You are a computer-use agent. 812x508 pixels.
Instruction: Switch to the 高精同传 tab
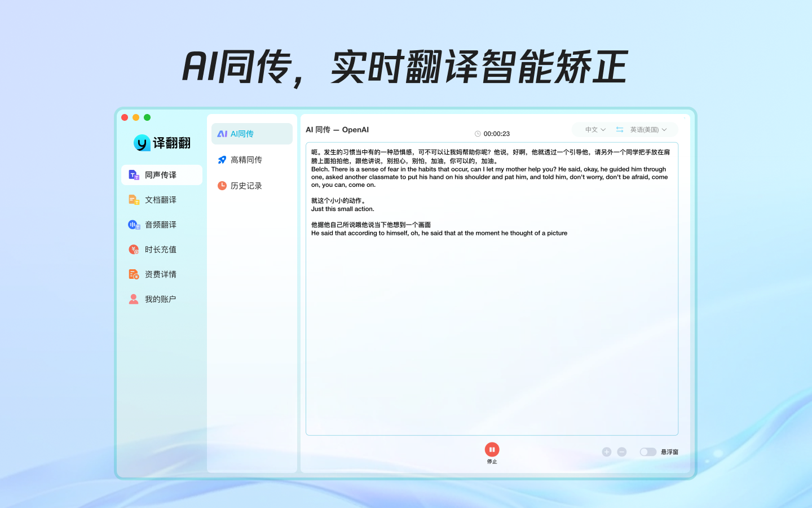coord(252,160)
